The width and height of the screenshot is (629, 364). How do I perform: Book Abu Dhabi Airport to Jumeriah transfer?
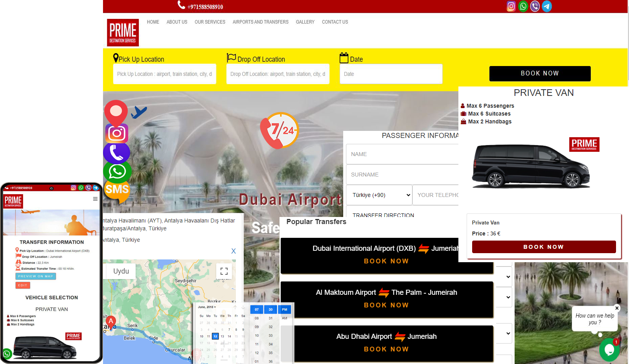(386, 349)
